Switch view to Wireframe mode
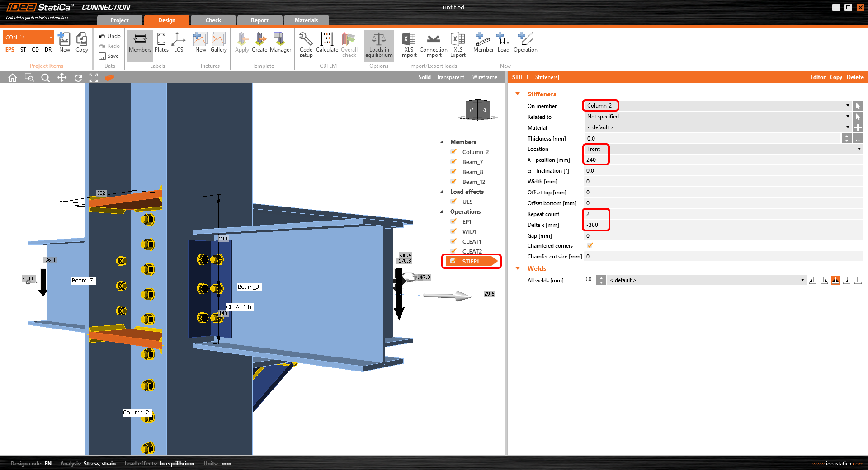 coord(485,77)
